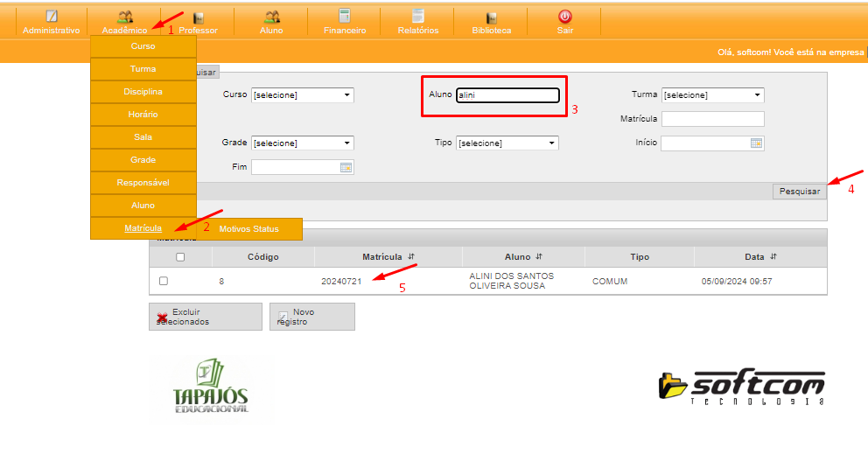Open the Financeiro calculator icon
This screenshot has width=868, height=468.
(345, 17)
